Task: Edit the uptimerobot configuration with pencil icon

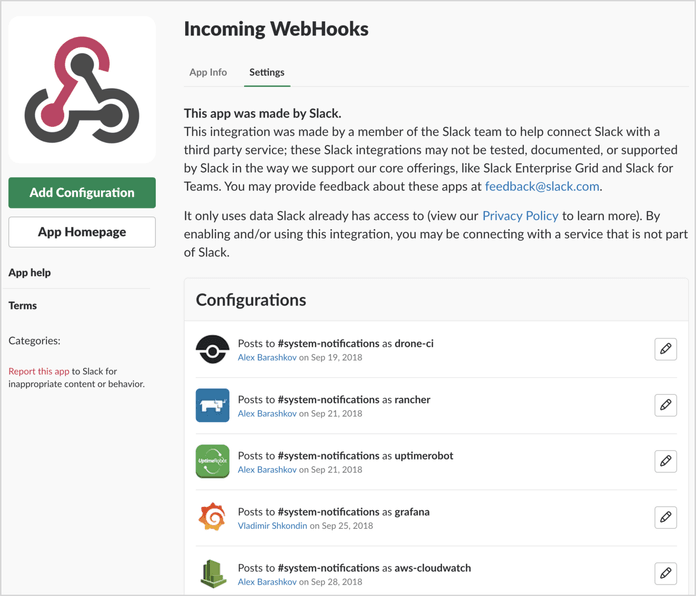Action: point(665,461)
